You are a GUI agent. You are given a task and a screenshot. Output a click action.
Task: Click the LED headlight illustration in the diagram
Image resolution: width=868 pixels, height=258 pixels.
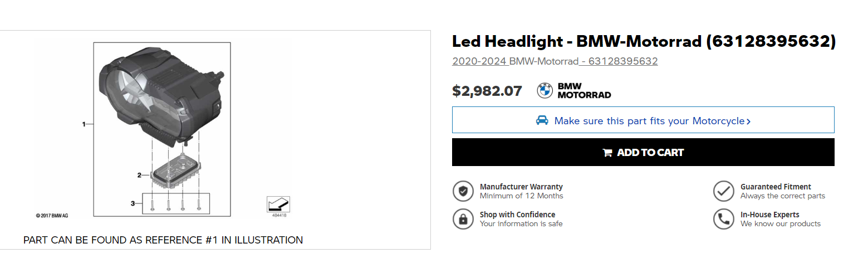159,95
